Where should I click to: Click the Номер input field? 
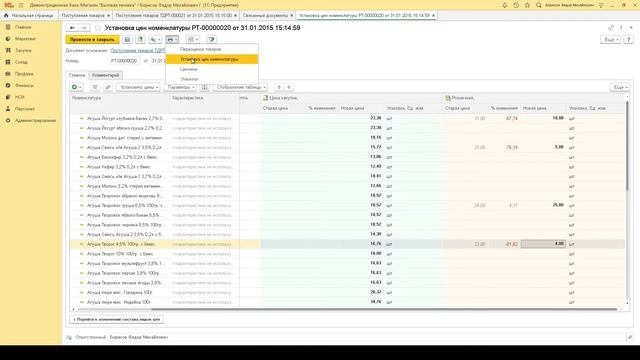[124, 61]
